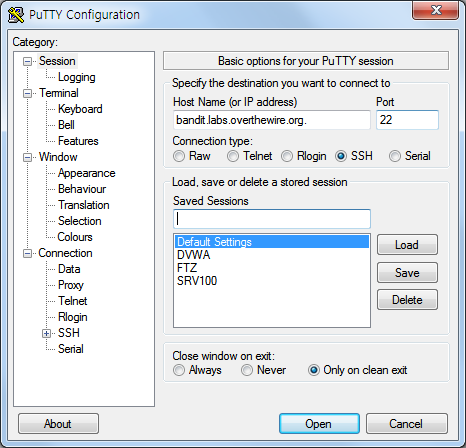Viewport: 466px width, 448px height.
Task: Collapse the Terminal tree node
Action: [27, 93]
